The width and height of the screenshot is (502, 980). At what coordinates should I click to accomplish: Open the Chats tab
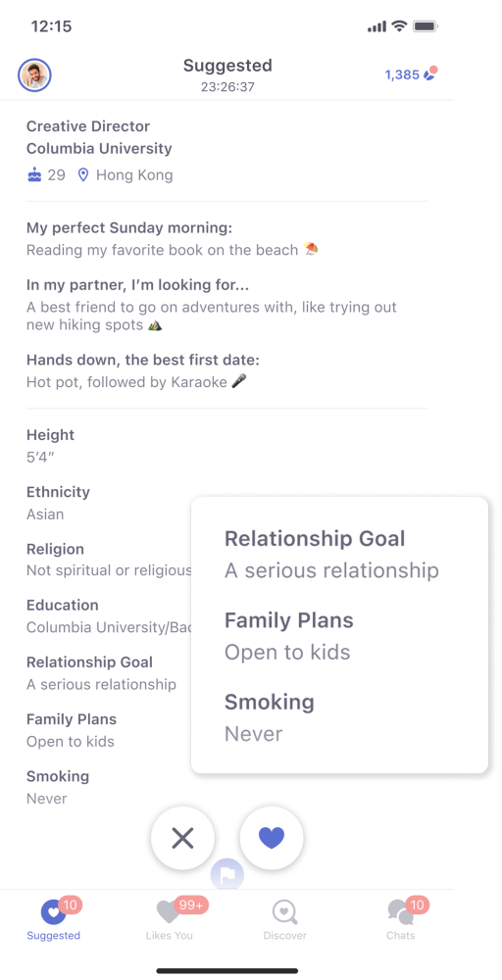pyautogui.click(x=401, y=920)
